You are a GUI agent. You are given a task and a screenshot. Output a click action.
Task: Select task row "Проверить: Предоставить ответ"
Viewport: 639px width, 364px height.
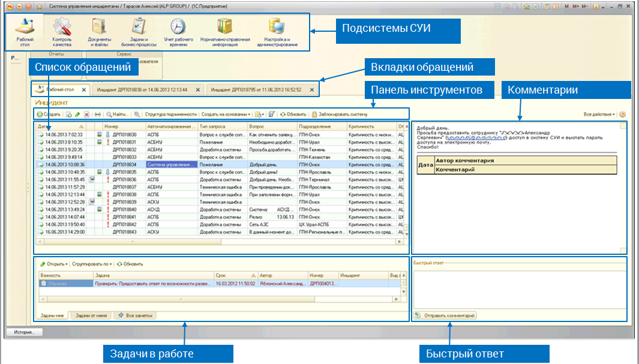pyautogui.click(x=220, y=284)
